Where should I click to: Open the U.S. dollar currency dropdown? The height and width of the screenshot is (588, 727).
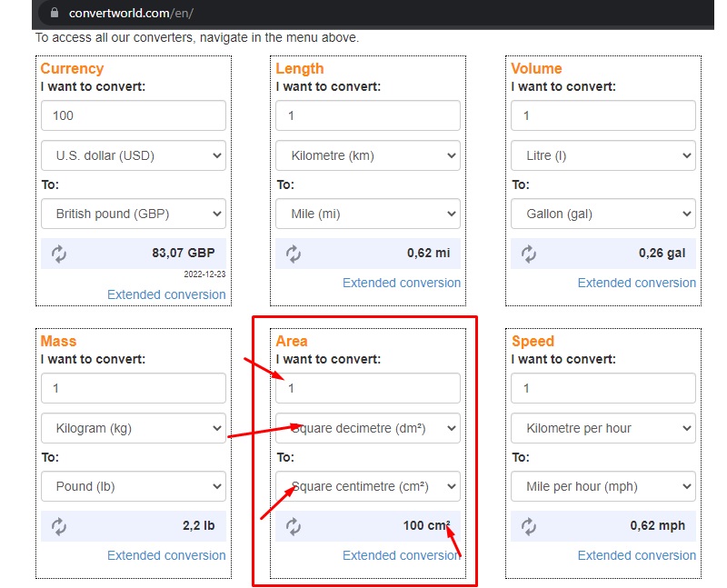(x=133, y=155)
